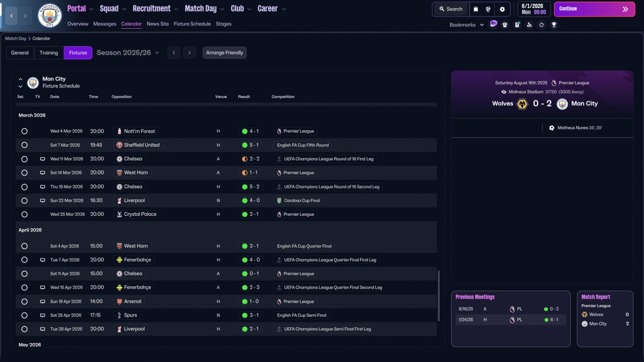Open the trophy competitions icon
Viewport: 644px width, 362px height.
click(x=554, y=25)
